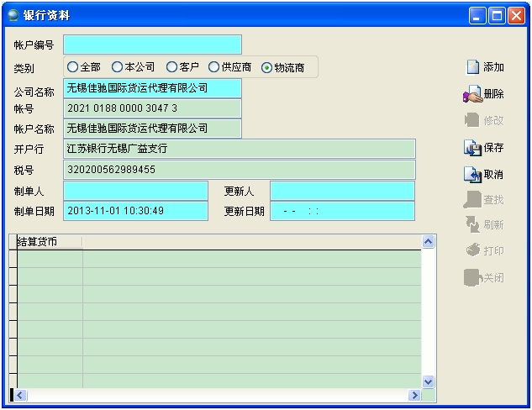
Task: Click the 取消 (Cancel) icon
Action: point(472,175)
